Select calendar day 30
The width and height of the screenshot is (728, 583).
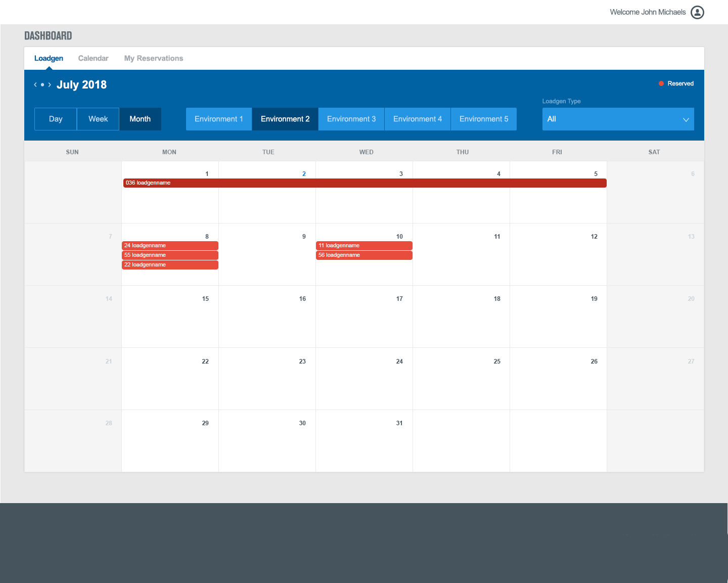(x=302, y=423)
